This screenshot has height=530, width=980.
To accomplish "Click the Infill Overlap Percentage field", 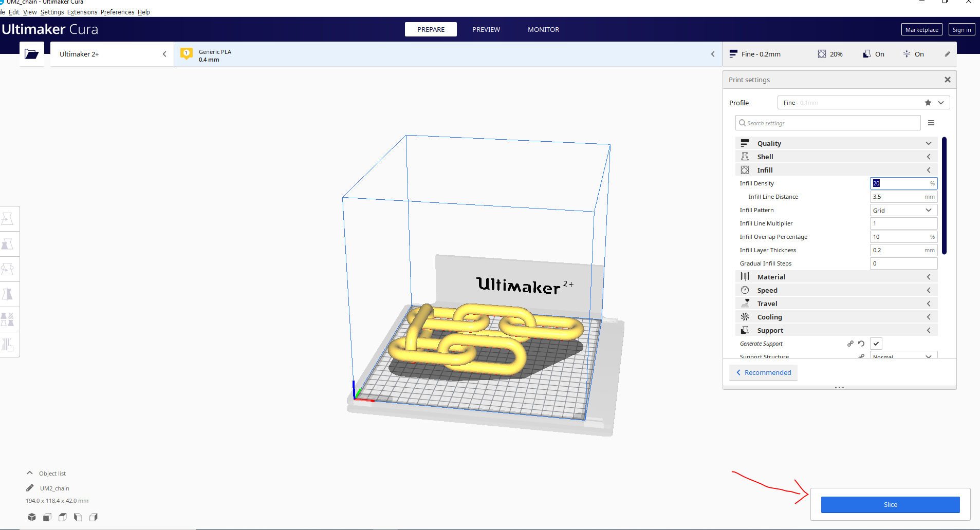I will [903, 237].
